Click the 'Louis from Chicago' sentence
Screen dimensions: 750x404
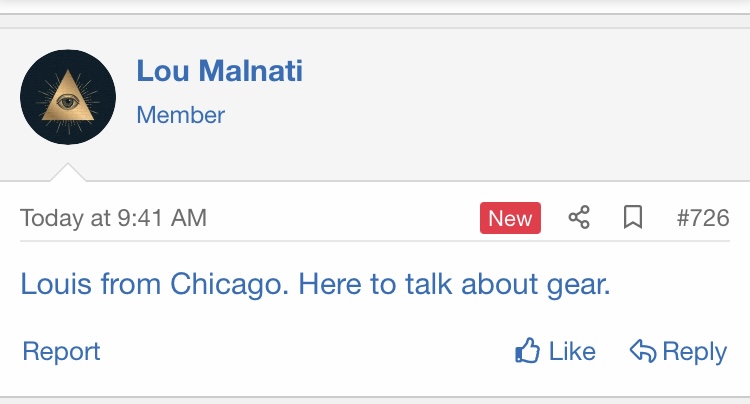(154, 284)
